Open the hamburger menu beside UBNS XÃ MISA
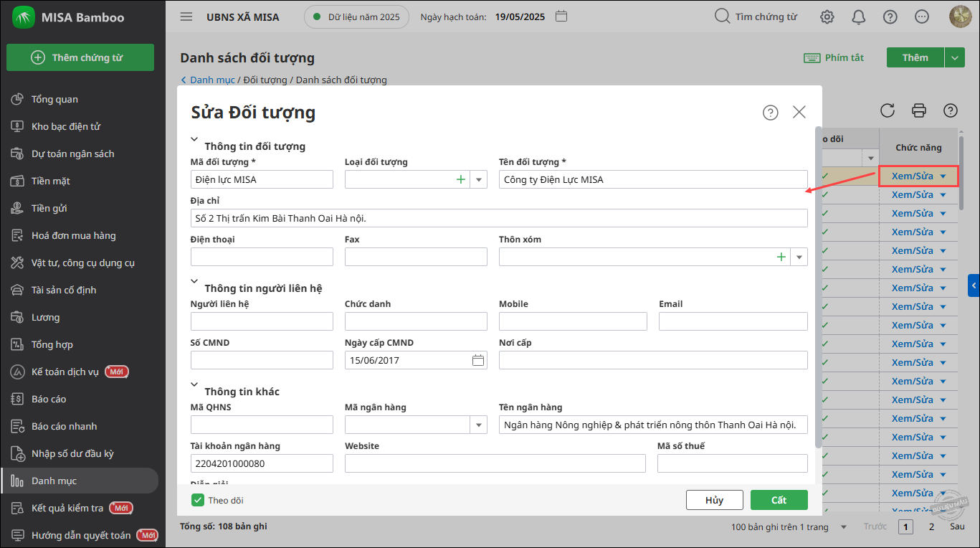 [186, 16]
